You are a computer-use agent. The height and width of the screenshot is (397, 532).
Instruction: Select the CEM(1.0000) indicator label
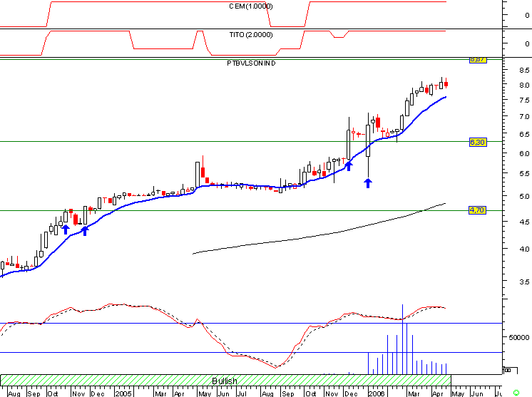click(x=251, y=6)
